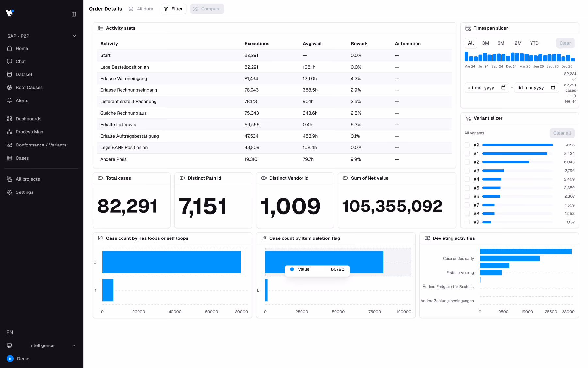Click the start date dd.mm.yyyy field
The image size is (588, 368).
[x=487, y=88]
